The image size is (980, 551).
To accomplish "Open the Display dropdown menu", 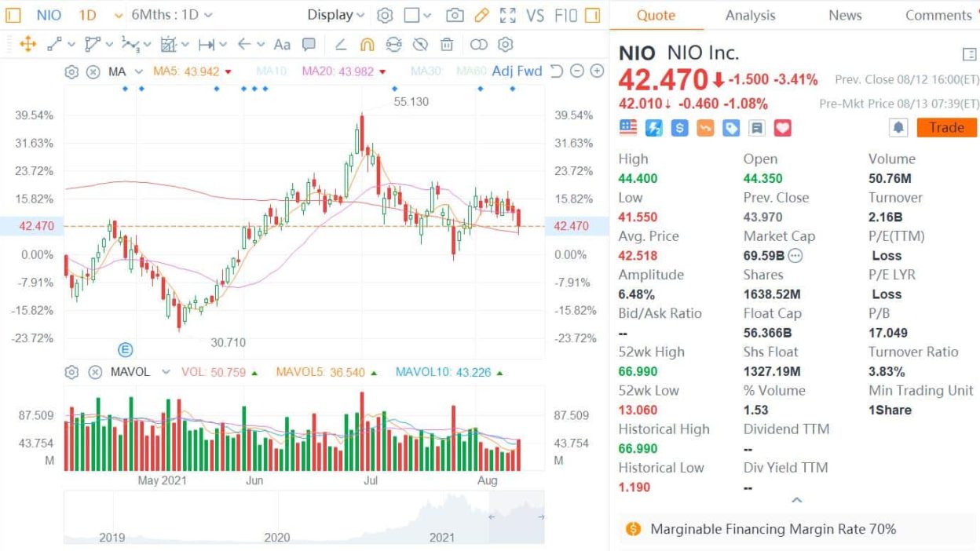I will 336,15.
